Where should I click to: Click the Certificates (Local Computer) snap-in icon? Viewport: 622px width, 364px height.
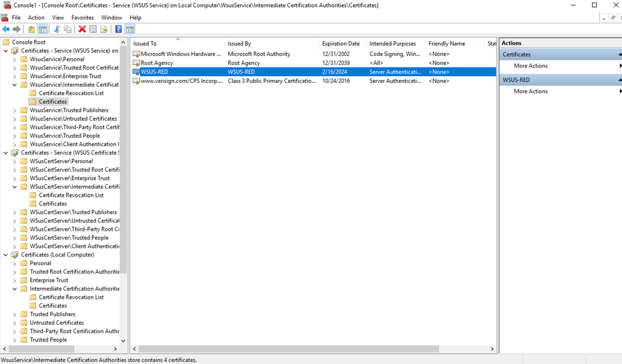(14, 255)
